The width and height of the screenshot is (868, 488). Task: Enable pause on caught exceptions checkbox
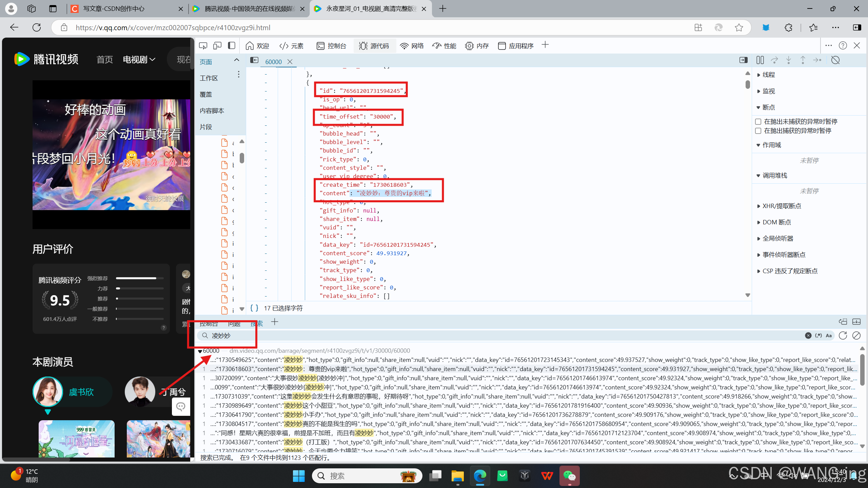[758, 131]
